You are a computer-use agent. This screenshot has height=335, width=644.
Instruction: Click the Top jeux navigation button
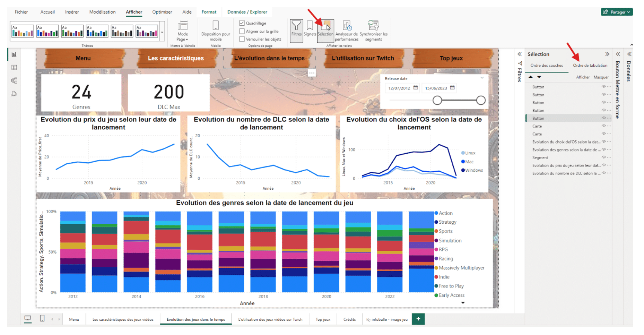(451, 58)
